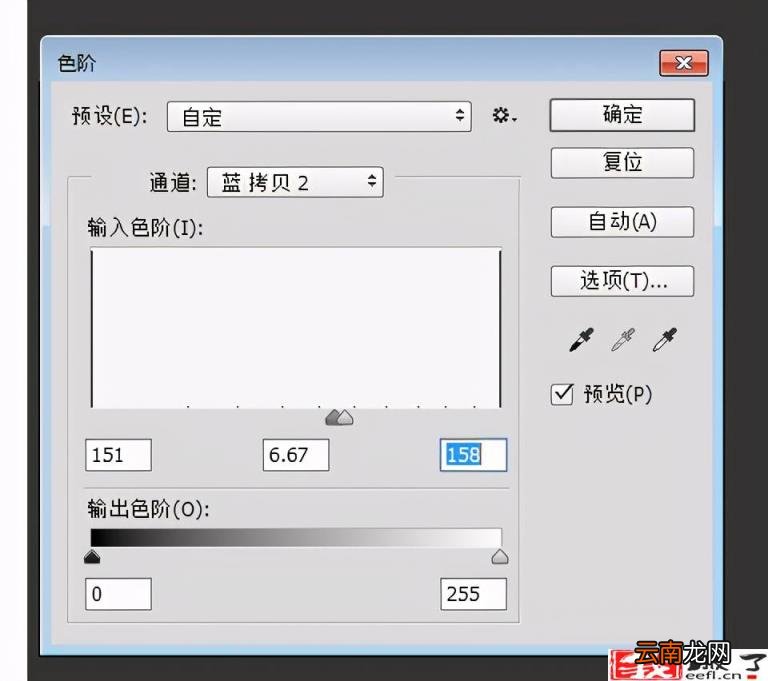Click the input shadow field showing 151
The height and width of the screenshot is (681, 768).
coord(119,455)
